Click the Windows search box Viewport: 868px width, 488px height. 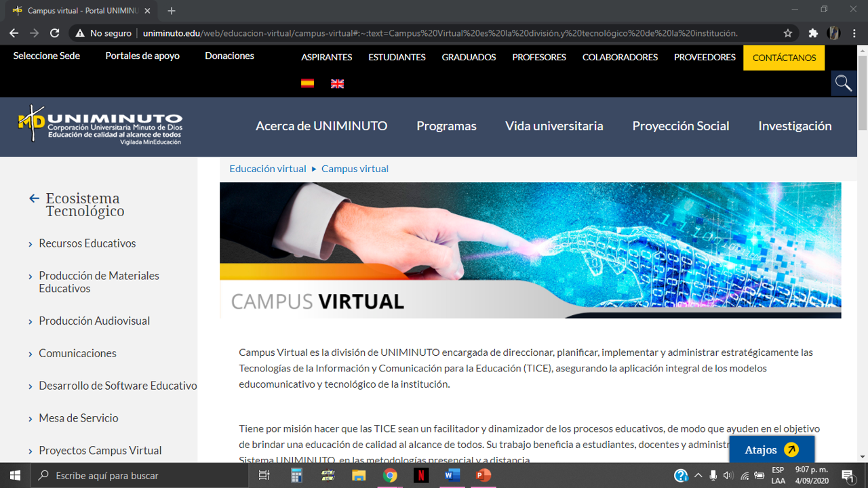[x=140, y=475]
